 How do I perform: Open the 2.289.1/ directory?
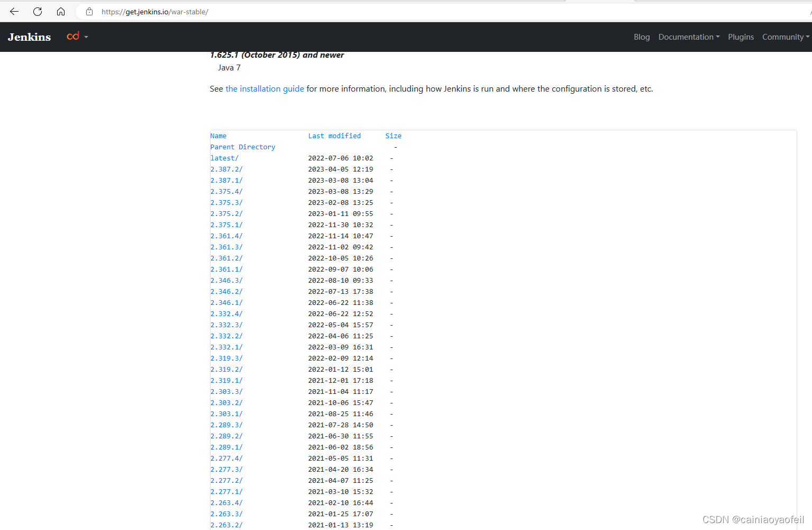pos(226,447)
